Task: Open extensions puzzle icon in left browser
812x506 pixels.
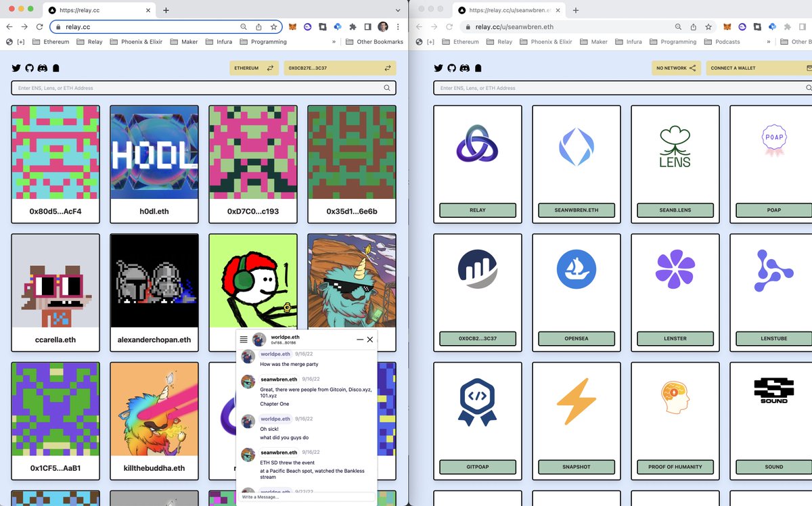Action: 353,27
